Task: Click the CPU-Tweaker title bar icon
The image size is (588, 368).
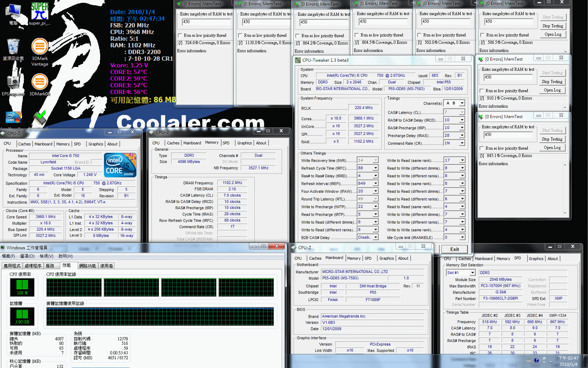Action: click(x=298, y=60)
